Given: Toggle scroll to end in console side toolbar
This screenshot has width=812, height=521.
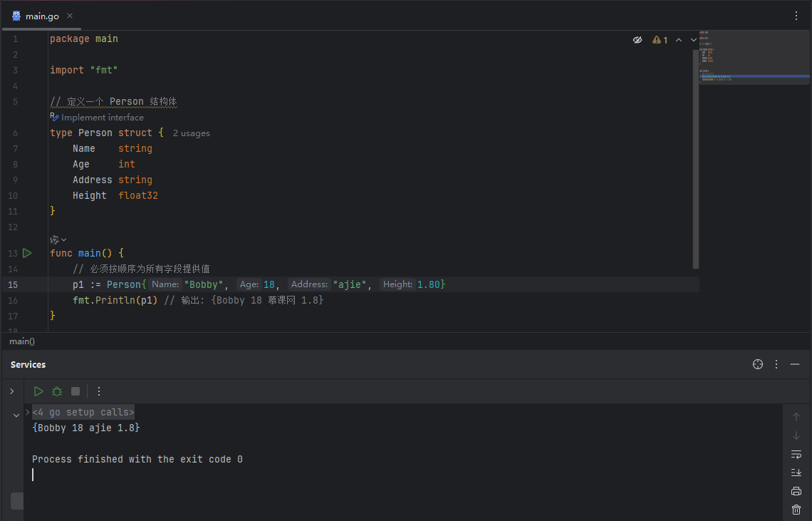Looking at the screenshot, I should 796,473.
